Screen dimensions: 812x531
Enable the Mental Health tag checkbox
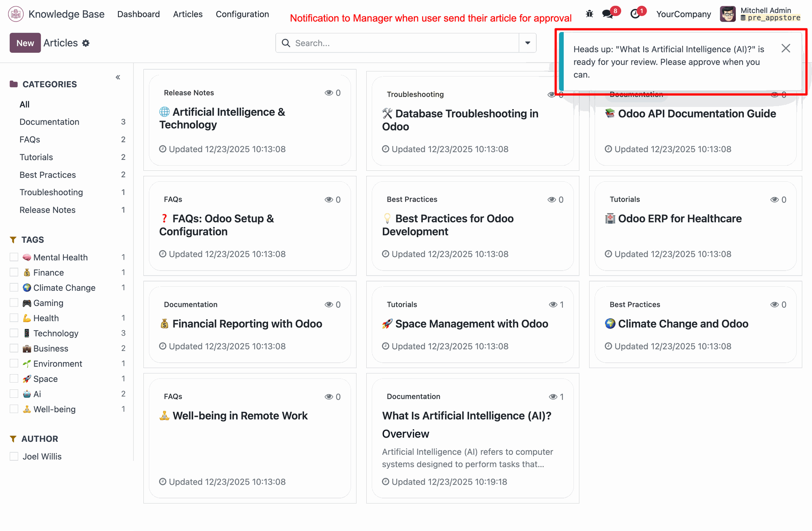click(x=14, y=257)
